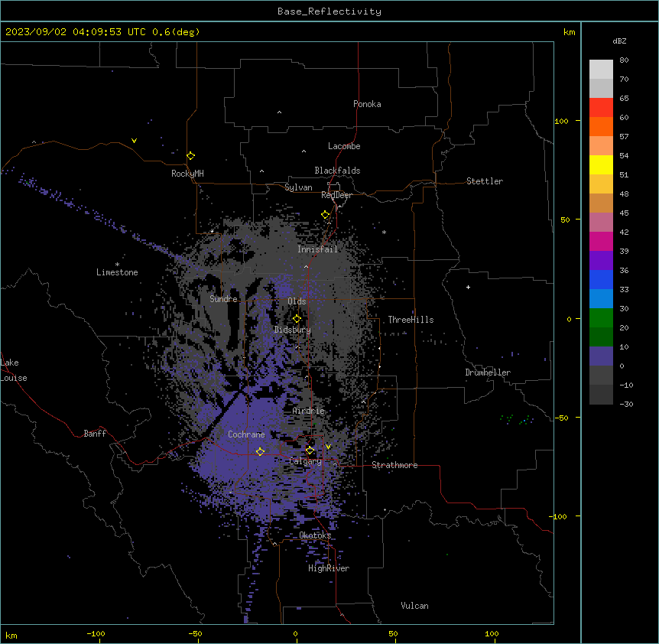Viewport: 659px width, 644px height.
Task: Select the yellow diamond marker below Cochrane
Action: click(x=260, y=451)
